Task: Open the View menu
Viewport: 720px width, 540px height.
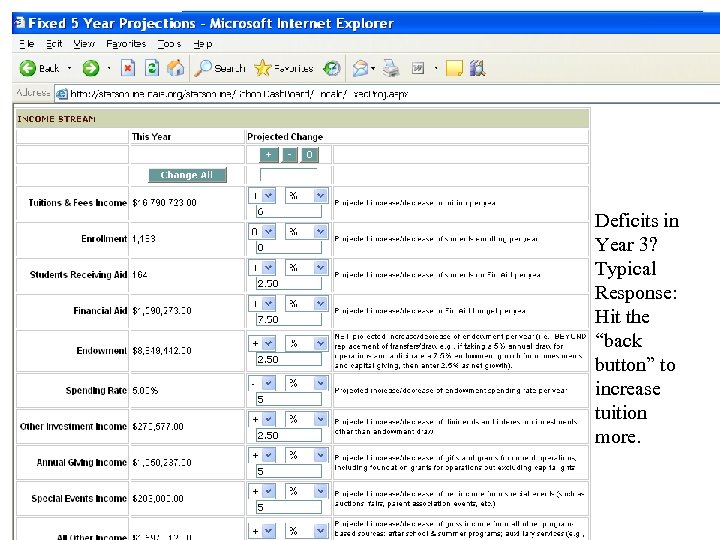Action: (84, 44)
